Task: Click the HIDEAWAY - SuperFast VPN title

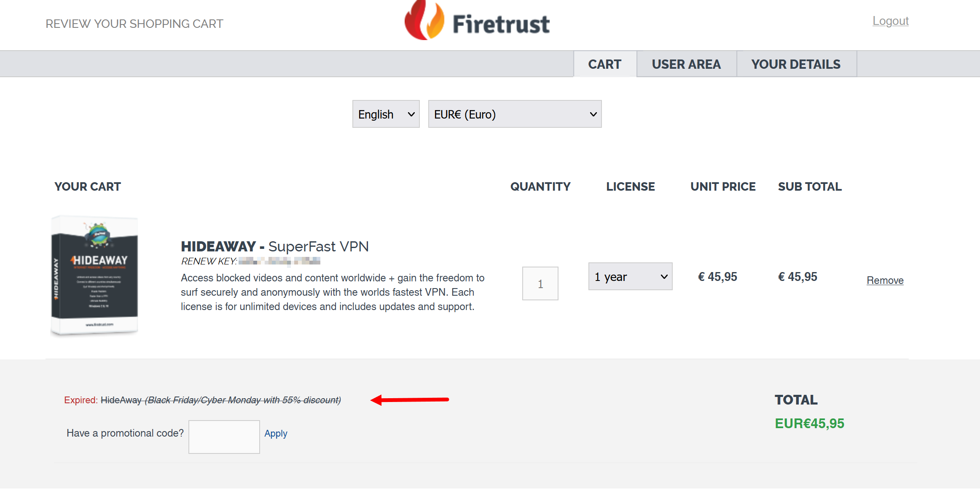Action: click(x=274, y=246)
